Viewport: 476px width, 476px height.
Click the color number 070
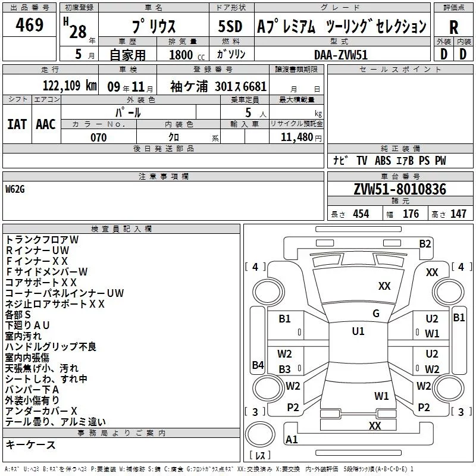coord(99,138)
